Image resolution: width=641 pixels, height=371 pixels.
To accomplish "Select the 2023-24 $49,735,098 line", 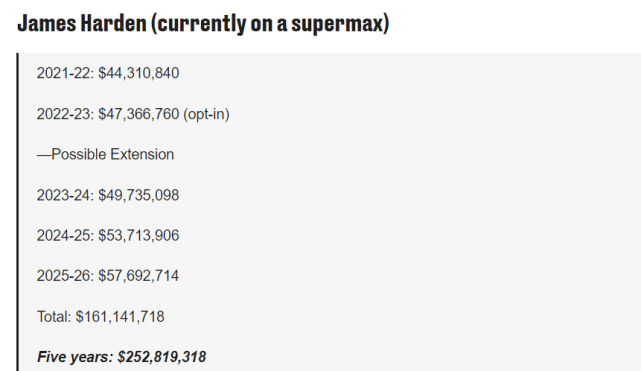I will tap(108, 195).
